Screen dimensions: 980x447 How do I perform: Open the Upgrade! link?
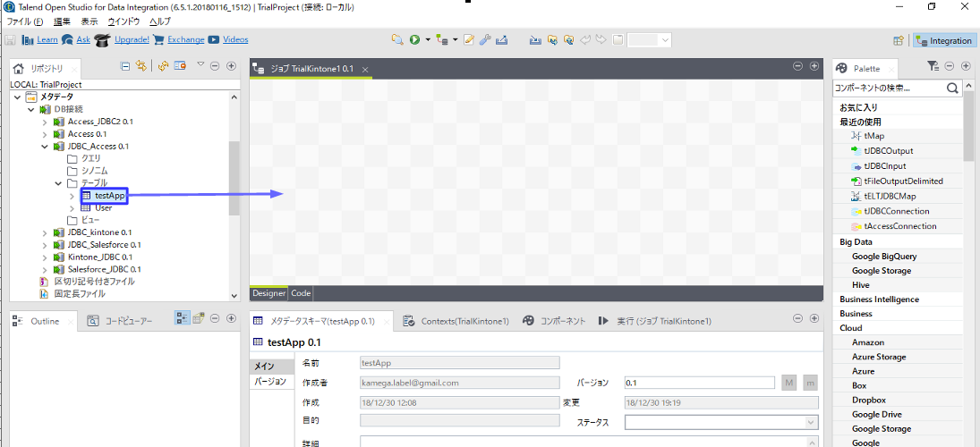132,40
